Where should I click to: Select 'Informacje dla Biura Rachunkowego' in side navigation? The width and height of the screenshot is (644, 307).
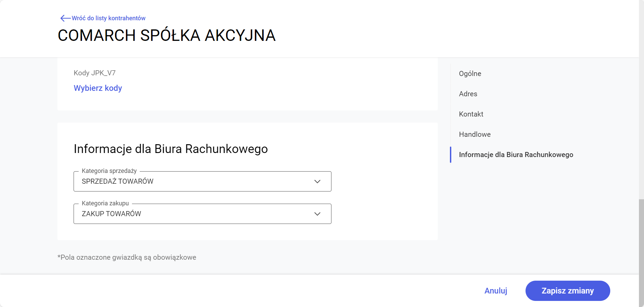tap(516, 155)
